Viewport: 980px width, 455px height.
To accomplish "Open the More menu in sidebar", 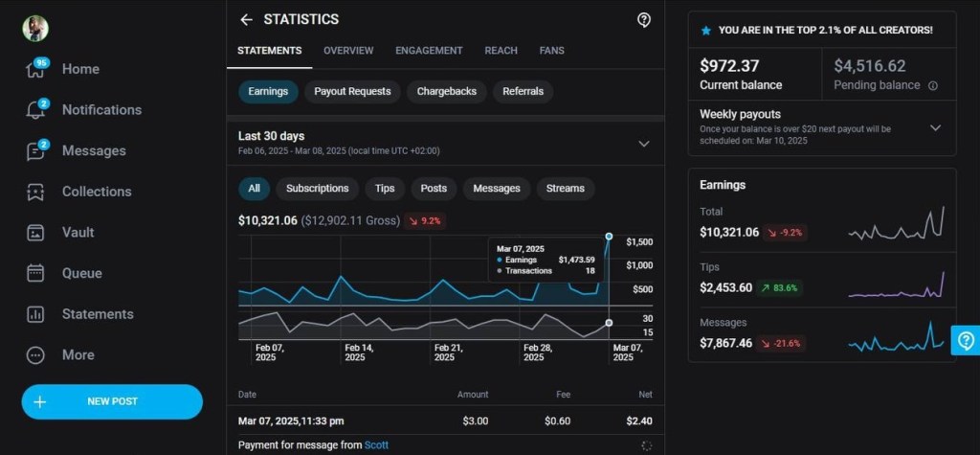I will click(x=35, y=354).
